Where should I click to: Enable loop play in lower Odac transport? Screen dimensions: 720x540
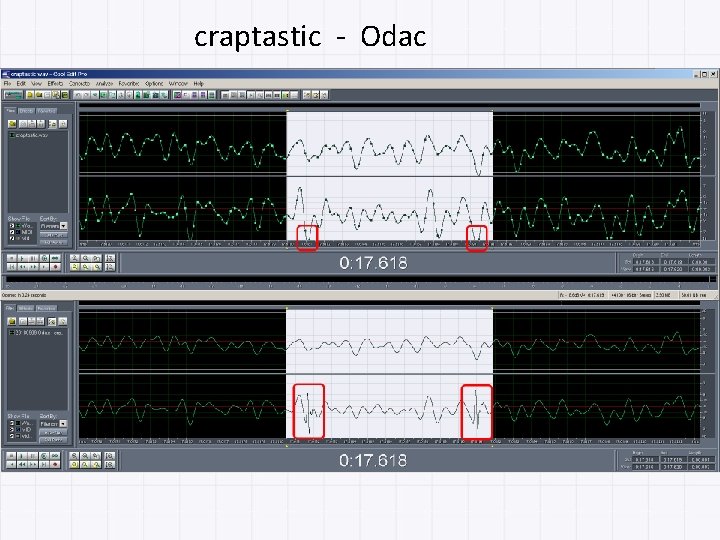[55, 456]
